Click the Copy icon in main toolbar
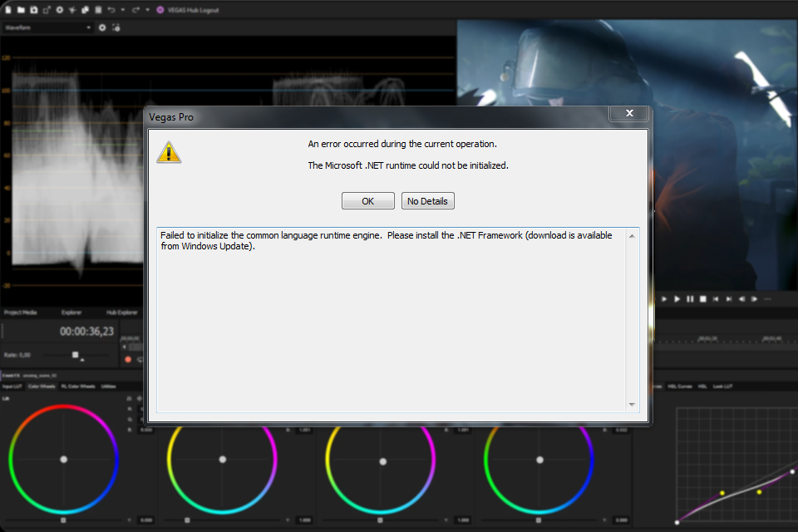 pyautogui.click(x=85, y=10)
